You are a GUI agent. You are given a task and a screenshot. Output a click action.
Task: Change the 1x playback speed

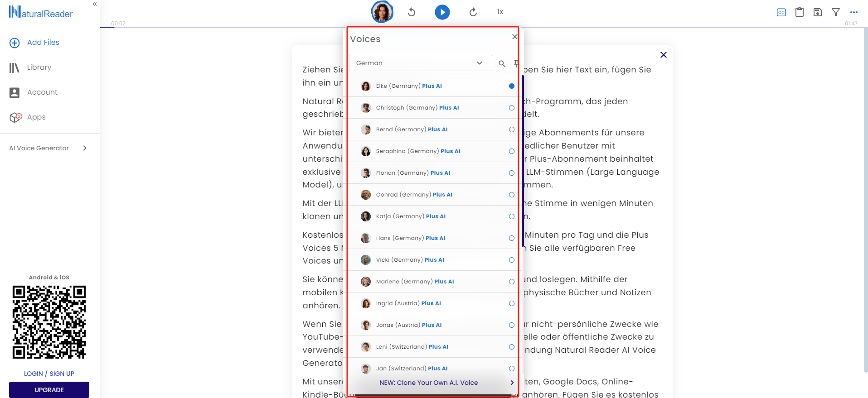(500, 12)
